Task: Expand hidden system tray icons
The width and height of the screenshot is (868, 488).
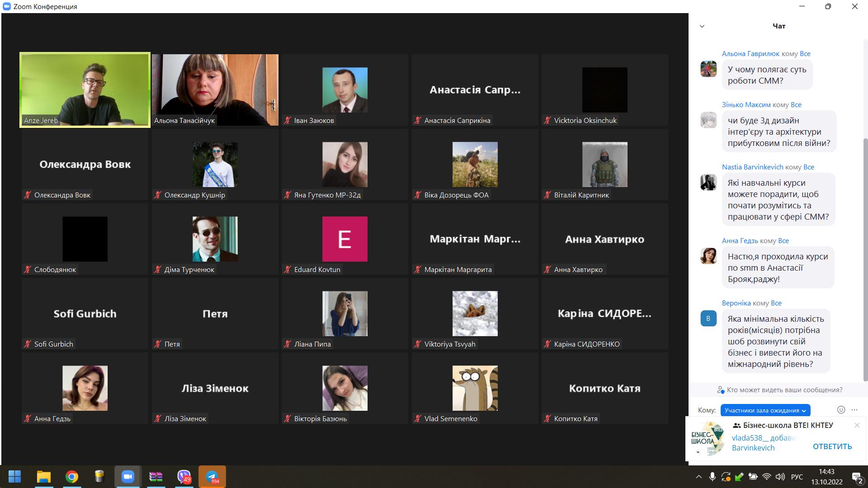Action: (x=698, y=477)
